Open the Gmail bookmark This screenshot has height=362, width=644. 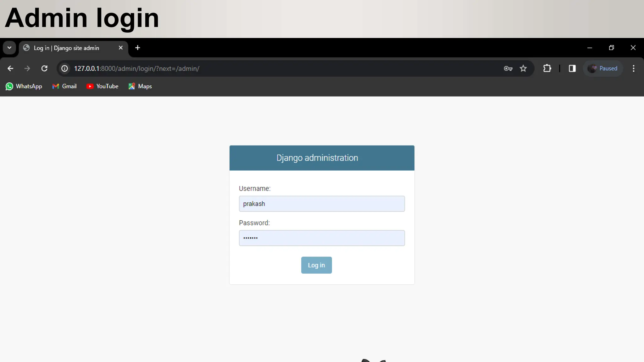64,86
